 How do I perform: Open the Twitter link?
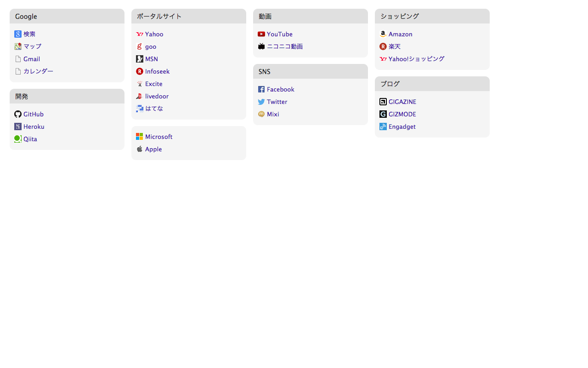coord(277,102)
